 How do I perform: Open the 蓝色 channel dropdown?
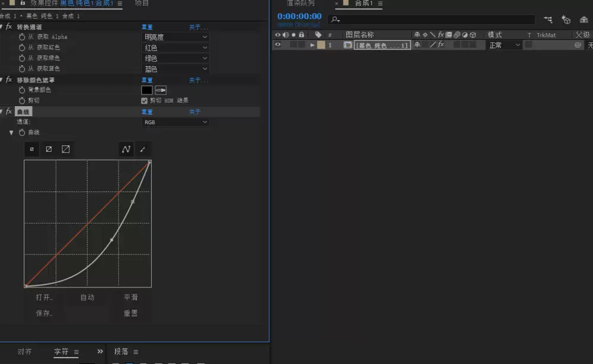click(176, 69)
